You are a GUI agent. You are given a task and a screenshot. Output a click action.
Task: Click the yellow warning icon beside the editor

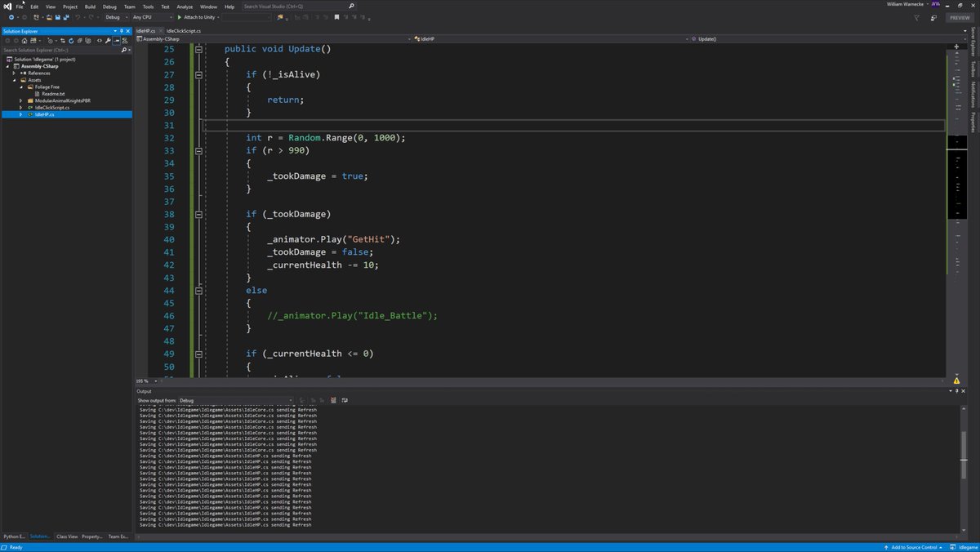(956, 381)
